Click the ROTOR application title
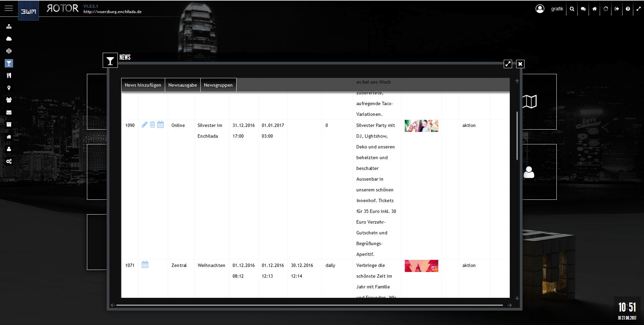Image resolution: width=644 pixels, height=325 pixels. tap(62, 8)
